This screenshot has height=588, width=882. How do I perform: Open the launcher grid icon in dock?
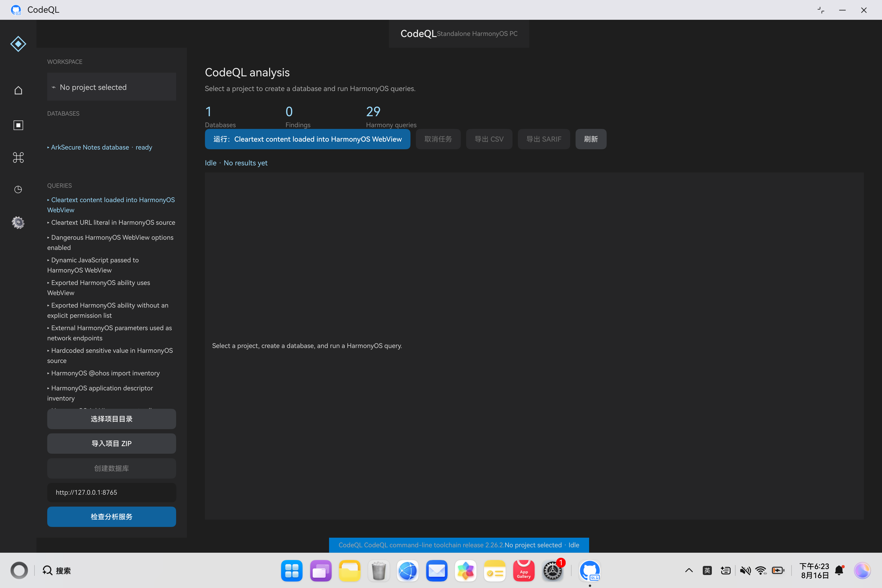point(292,571)
